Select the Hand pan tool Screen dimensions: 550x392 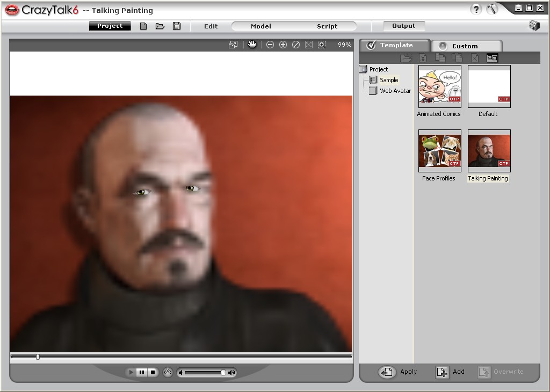[252, 45]
